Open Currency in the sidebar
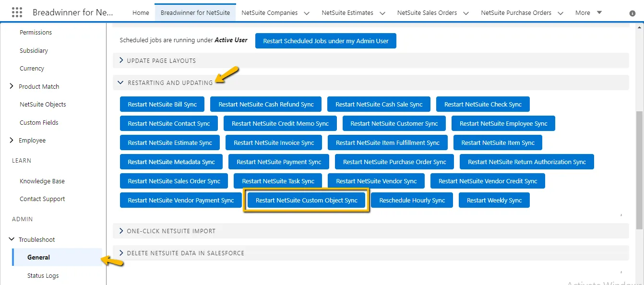 click(32, 68)
